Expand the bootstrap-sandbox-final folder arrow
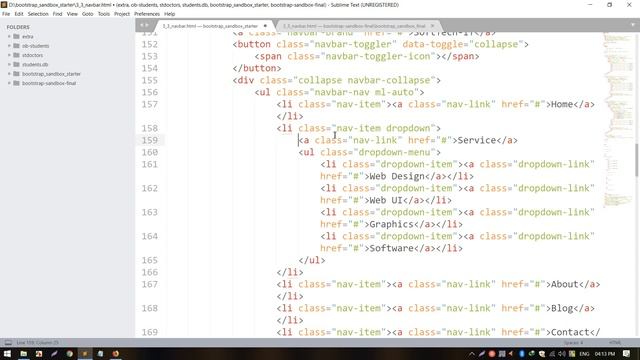640x360 pixels. [x=9, y=83]
